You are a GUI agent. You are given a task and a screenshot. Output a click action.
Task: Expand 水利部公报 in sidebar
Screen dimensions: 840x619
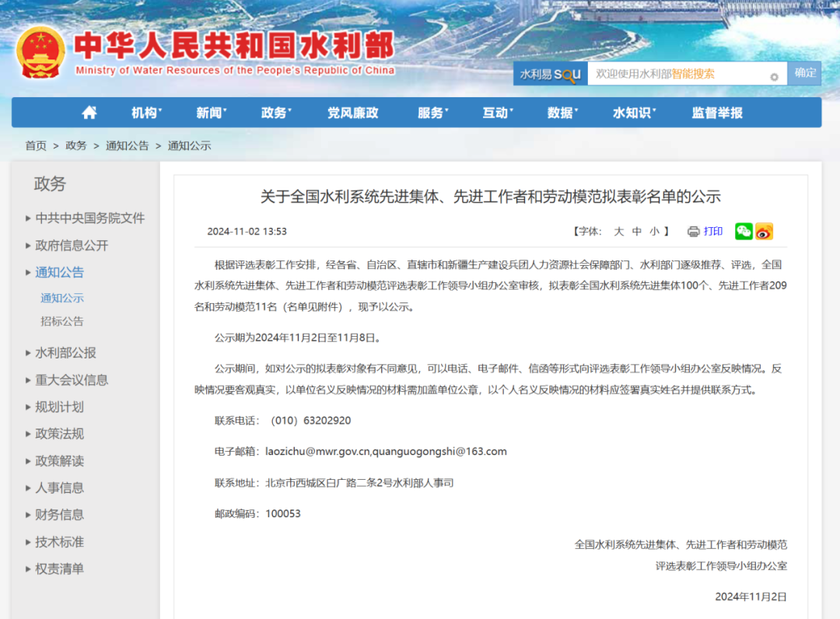65,353
